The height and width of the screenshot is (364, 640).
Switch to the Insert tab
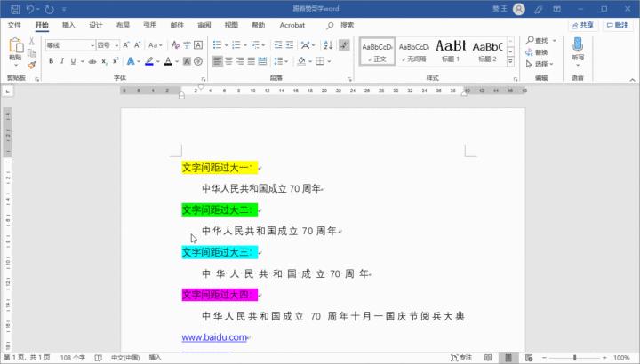pyautogui.click(x=68, y=25)
